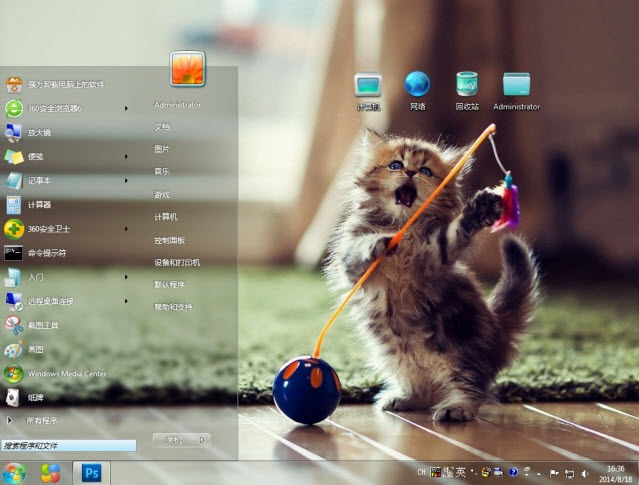This screenshot has height=485, width=639.
Task: Open the IME soft keyboard icon
Action: coord(498,472)
